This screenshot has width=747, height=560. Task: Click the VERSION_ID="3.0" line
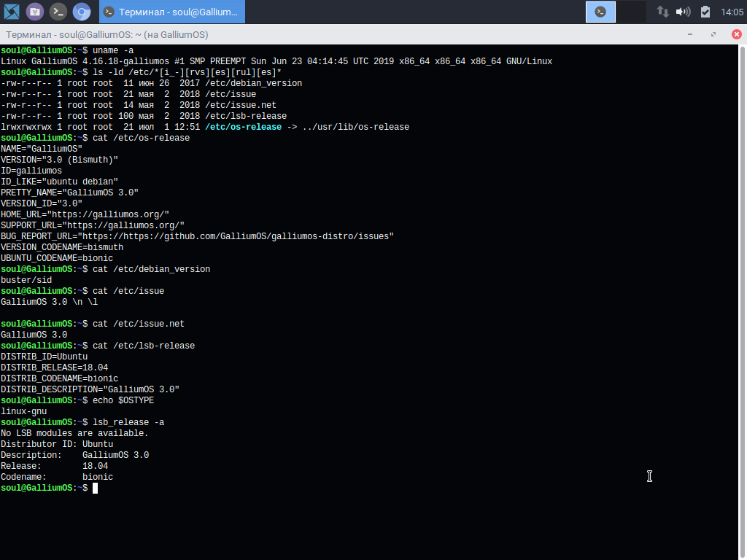pos(42,204)
